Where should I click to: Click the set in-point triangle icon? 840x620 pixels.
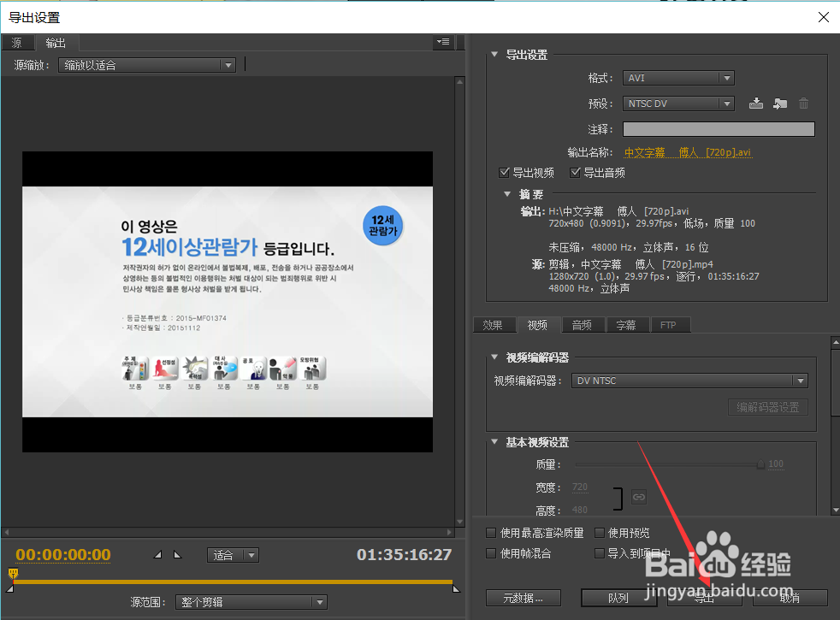[157, 554]
